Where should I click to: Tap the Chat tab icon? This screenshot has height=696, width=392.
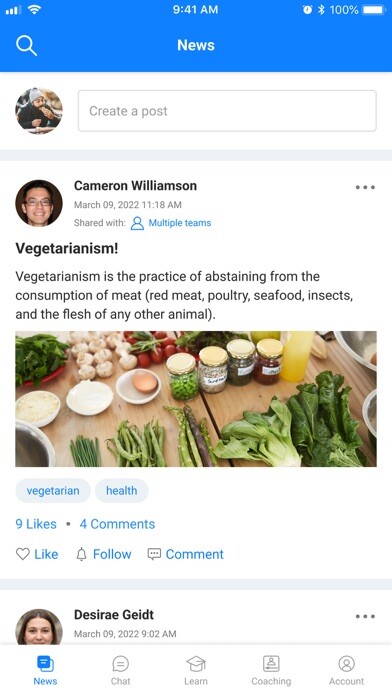click(x=120, y=670)
